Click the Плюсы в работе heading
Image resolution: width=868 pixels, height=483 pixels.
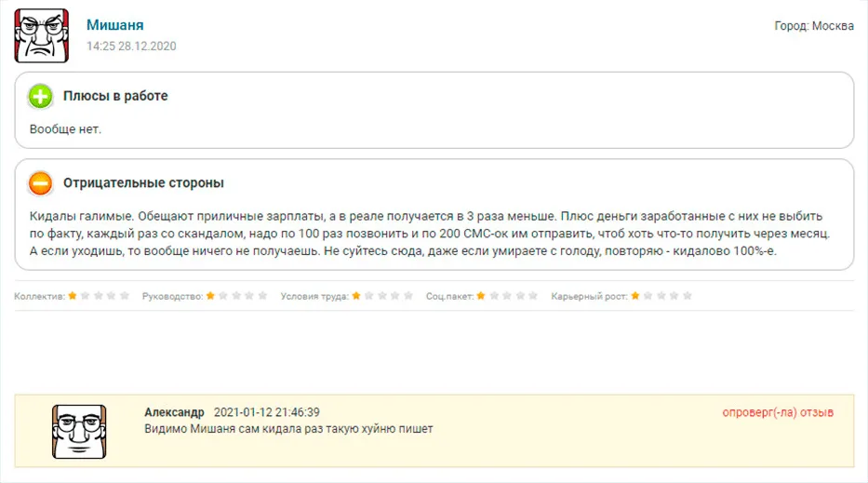115,96
